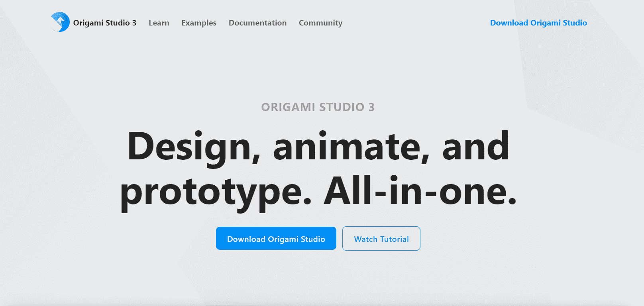Click Download Origami Studio in header

(538, 23)
